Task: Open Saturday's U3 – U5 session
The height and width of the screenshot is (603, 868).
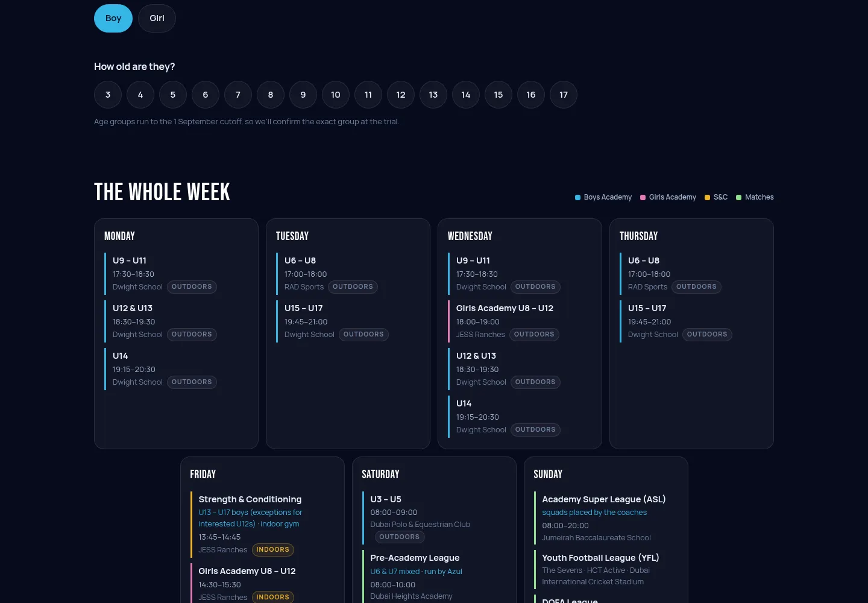Action: pyautogui.click(x=435, y=518)
